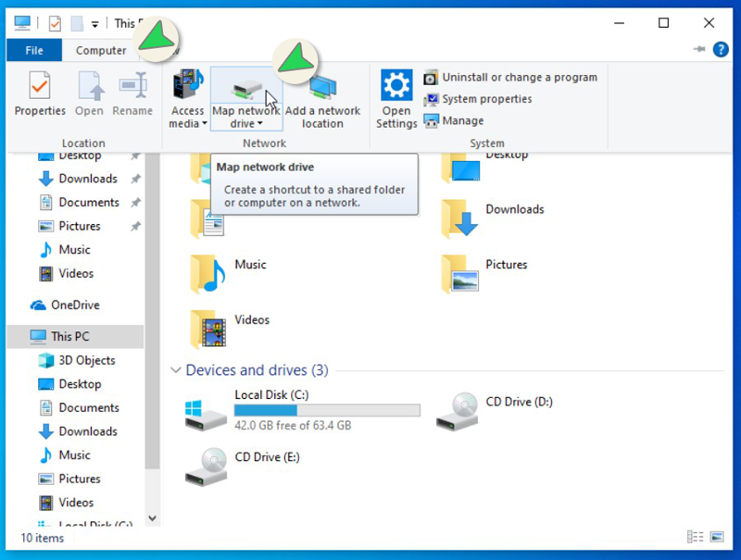
Task: Select the CD Drive (D:) icon
Action: pos(458,410)
